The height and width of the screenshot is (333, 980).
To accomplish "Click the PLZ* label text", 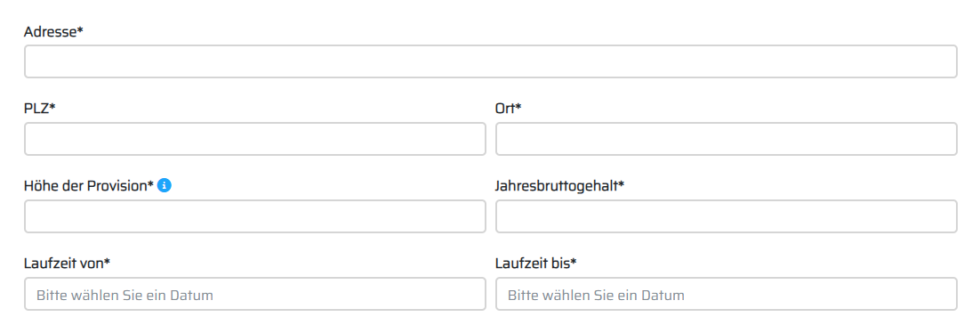I will (x=40, y=109).
